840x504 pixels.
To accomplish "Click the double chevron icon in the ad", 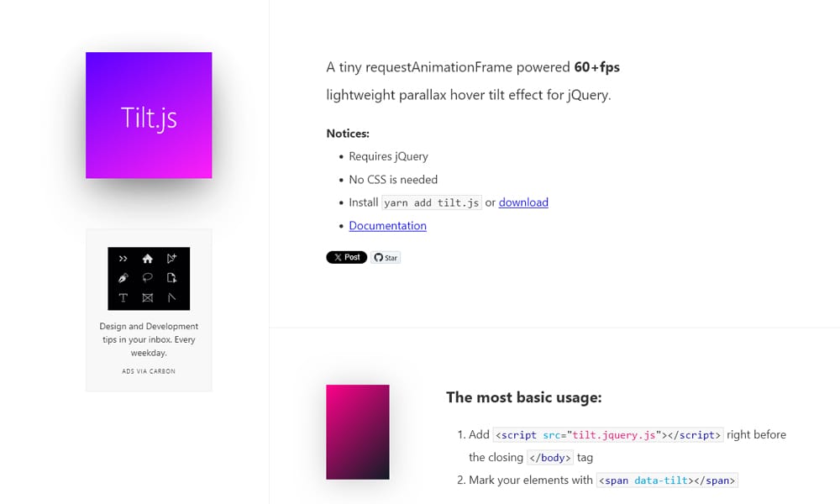I will click(123, 259).
